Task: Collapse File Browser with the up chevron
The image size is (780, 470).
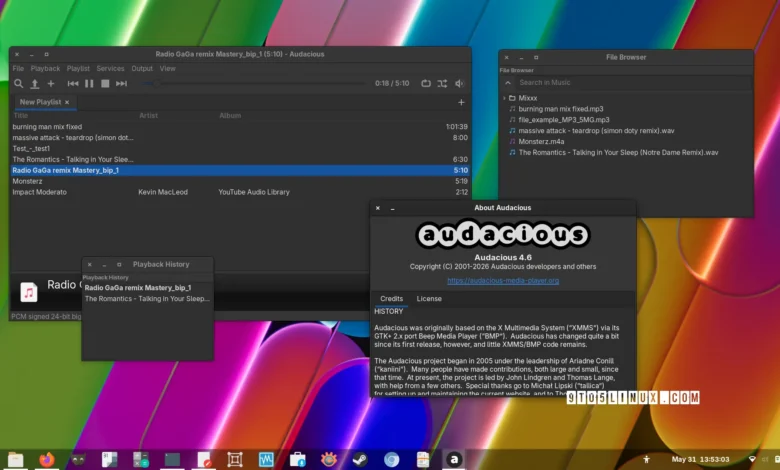Action: [508, 83]
